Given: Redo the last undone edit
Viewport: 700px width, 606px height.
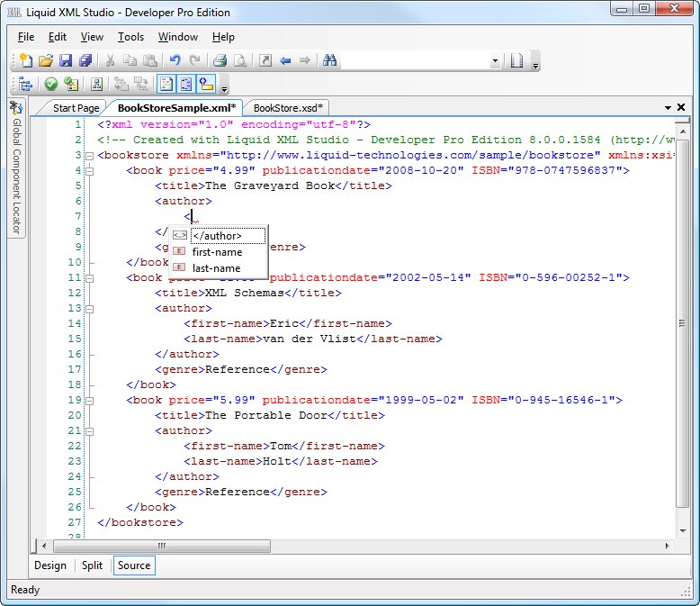Looking at the screenshot, I should (194, 60).
